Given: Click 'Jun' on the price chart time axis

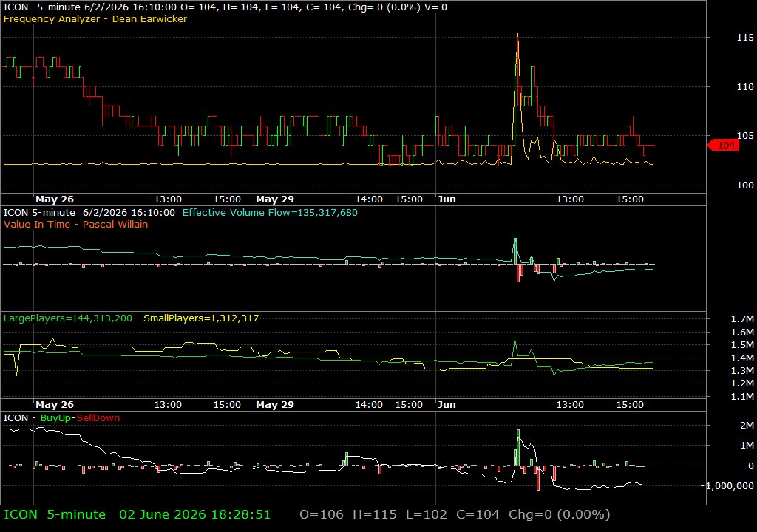Looking at the screenshot, I should [x=447, y=199].
